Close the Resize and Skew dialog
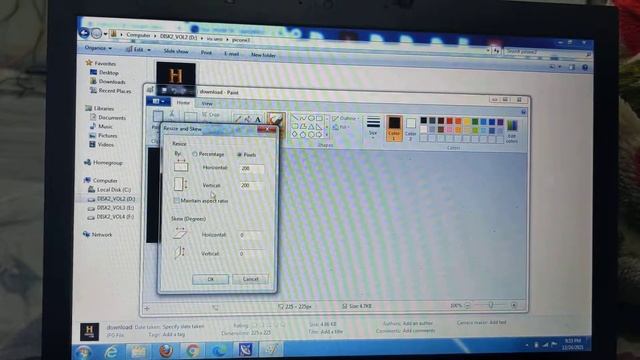This screenshot has height=360, width=640. click(x=267, y=129)
